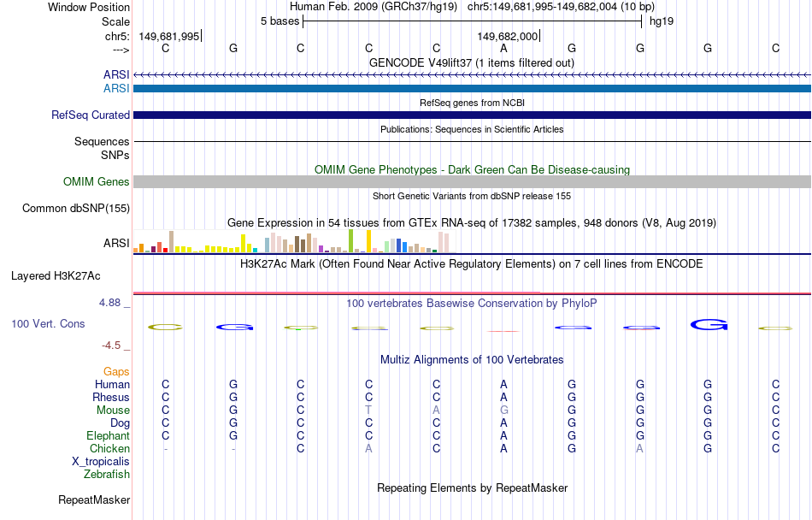Image resolution: width=812 pixels, height=520 pixels.
Task: Click the 100 Vert. Cons label
Action: [48, 323]
